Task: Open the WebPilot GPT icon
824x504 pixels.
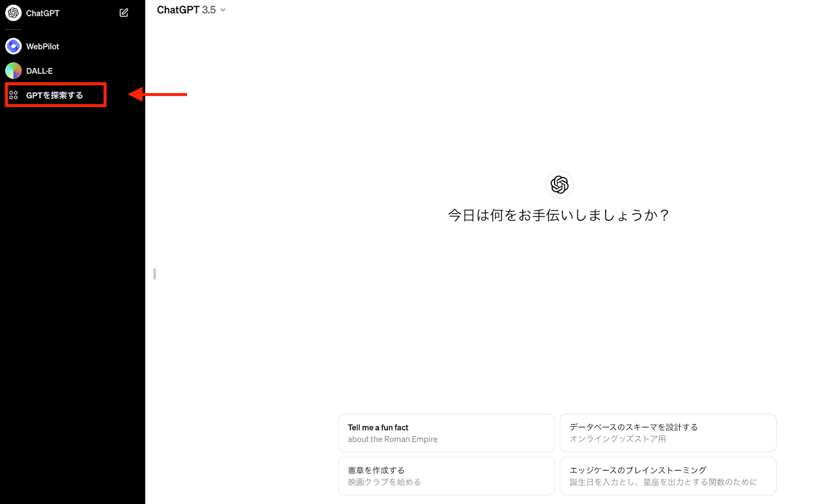Action: coord(13,46)
